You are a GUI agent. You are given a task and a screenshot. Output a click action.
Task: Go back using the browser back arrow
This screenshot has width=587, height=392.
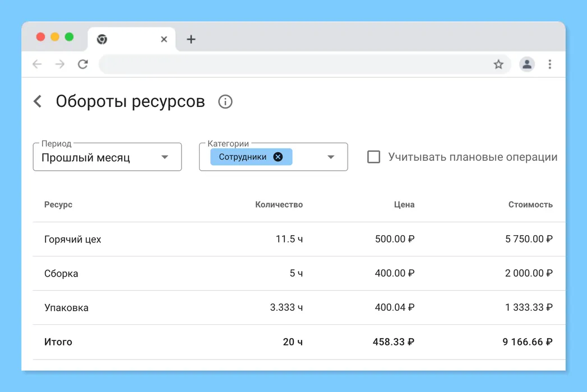tap(37, 64)
